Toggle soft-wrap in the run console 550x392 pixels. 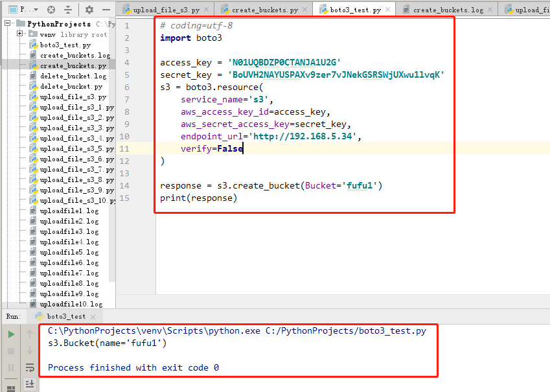click(30, 367)
